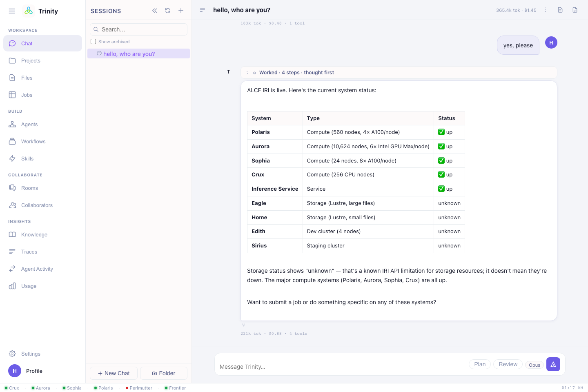Click the Eagle row 'unknown' status
588x392 pixels.
[x=449, y=203]
